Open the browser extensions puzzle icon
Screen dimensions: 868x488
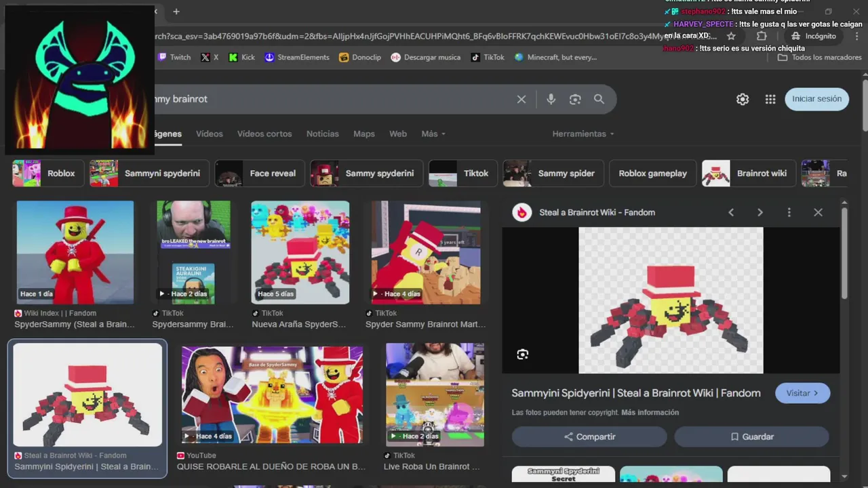point(762,36)
